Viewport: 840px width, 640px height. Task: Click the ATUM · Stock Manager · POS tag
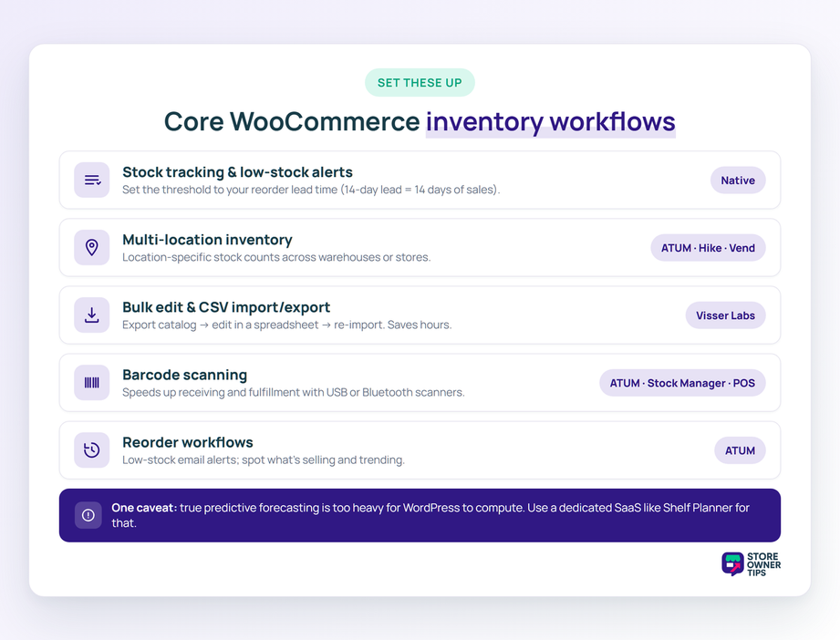point(682,383)
